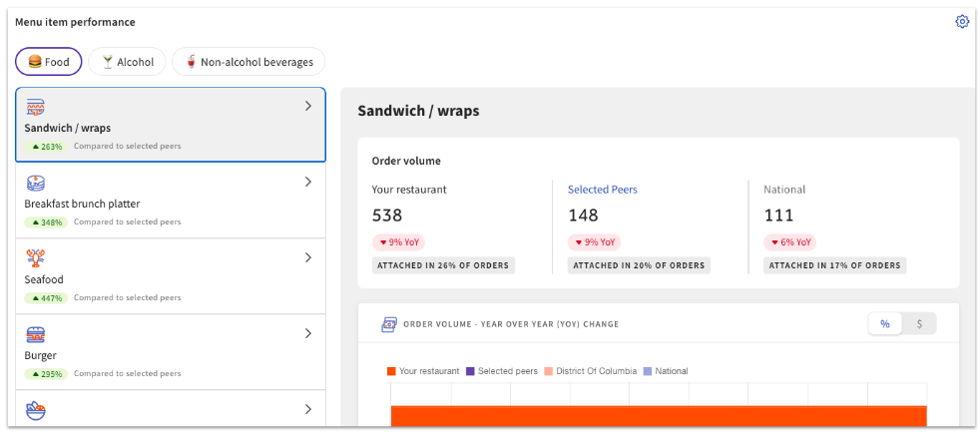Click the orange chart bar
This screenshot has height=435, width=980.
[659, 415]
